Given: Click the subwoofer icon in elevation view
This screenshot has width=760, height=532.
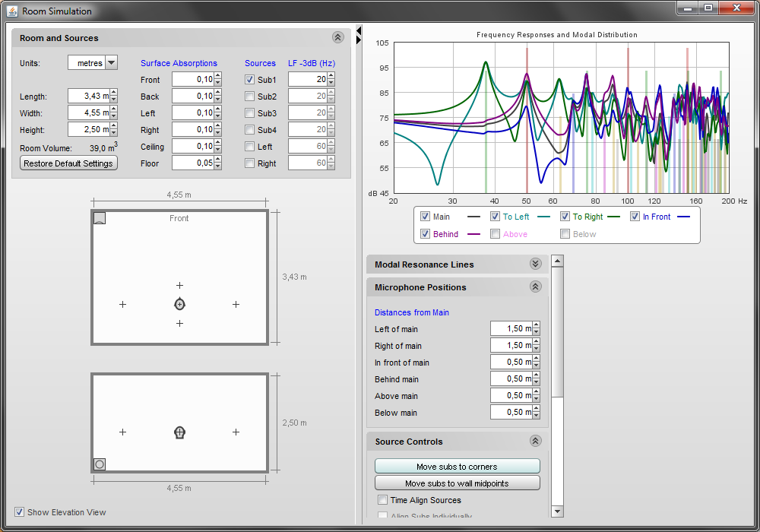Looking at the screenshot, I should (x=100, y=464).
